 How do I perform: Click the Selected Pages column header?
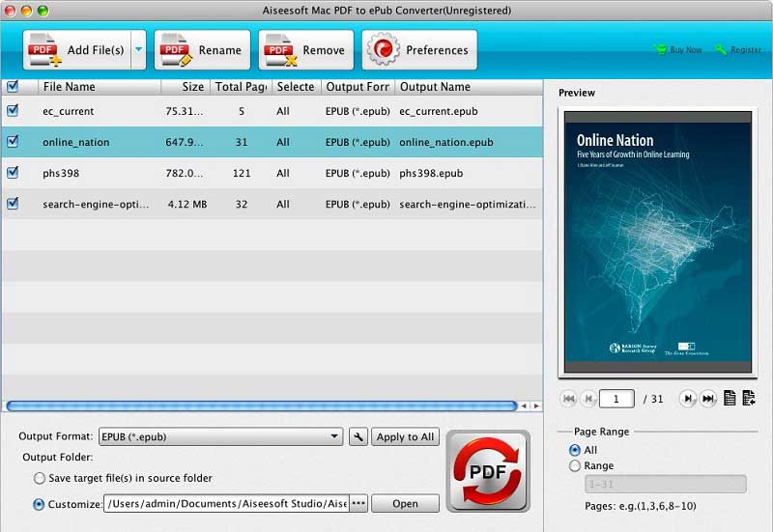297,87
